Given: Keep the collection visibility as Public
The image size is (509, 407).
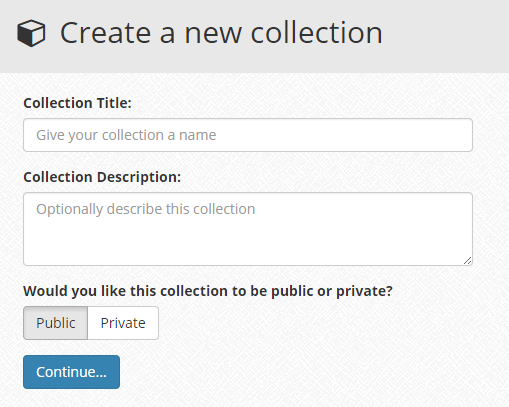Looking at the screenshot, I should click(56, 323).
